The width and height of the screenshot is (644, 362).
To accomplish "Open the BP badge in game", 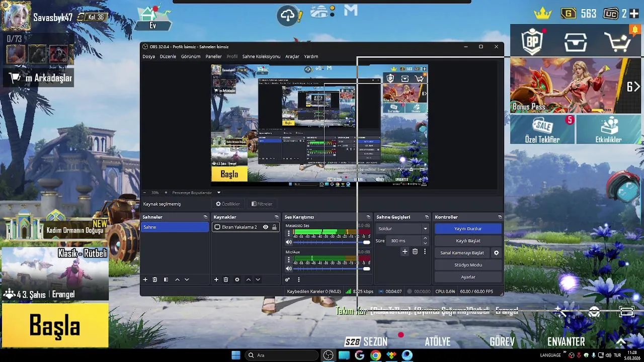I will click(x=533, y=41).
